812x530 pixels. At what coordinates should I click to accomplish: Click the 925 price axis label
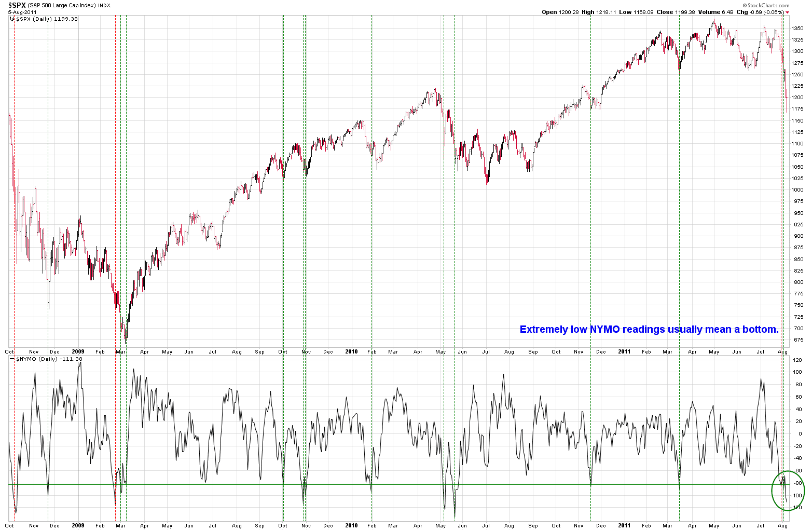[x=799, y=224]
